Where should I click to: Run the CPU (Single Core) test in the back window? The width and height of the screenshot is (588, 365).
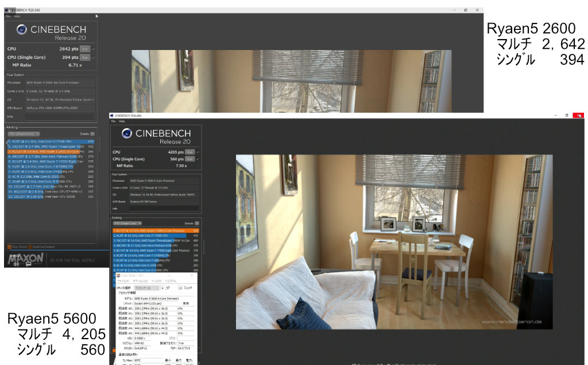click(x=85, y=57)
